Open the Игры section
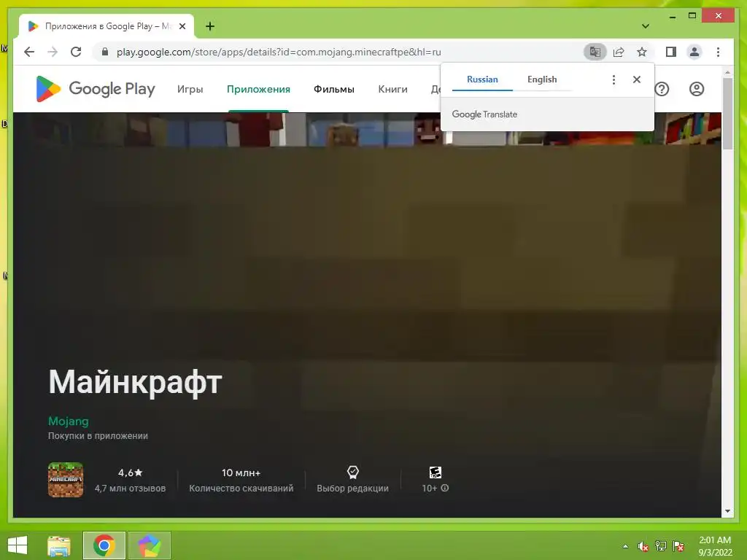The width and height of the screenshot is (747, 560). [190, 89]
